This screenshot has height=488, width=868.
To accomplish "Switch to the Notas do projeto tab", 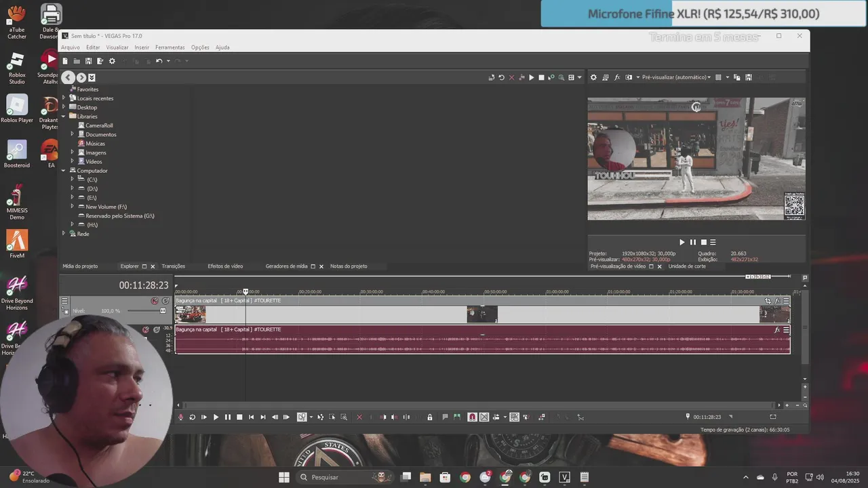I will click(349, 266).
